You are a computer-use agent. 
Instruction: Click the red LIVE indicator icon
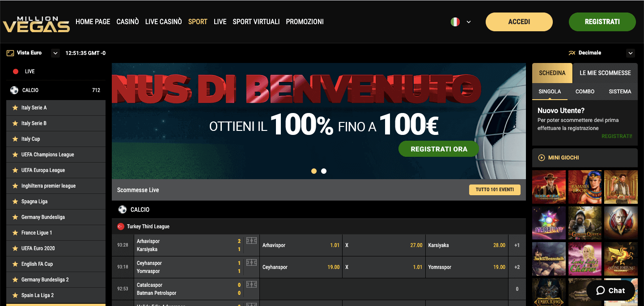click(16, 71)
